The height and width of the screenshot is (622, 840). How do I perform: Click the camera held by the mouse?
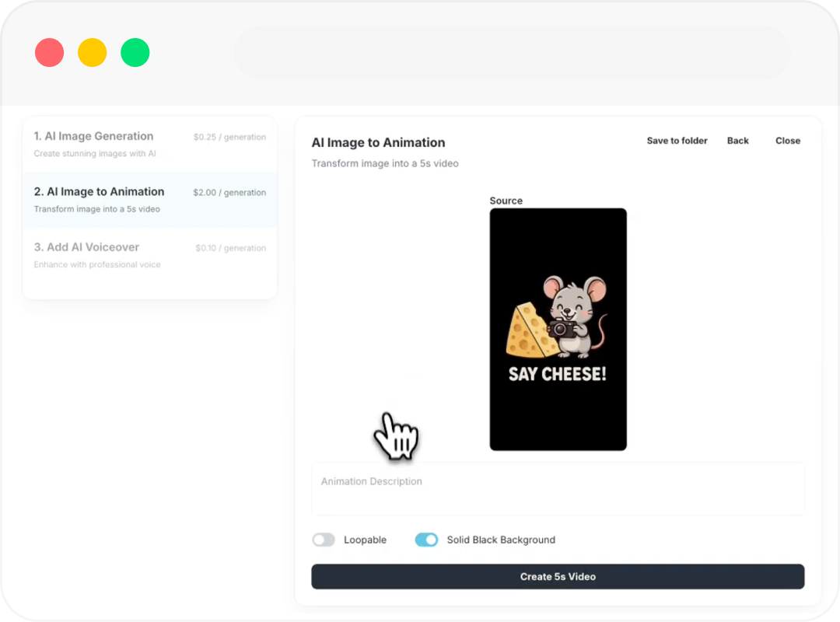564,327
